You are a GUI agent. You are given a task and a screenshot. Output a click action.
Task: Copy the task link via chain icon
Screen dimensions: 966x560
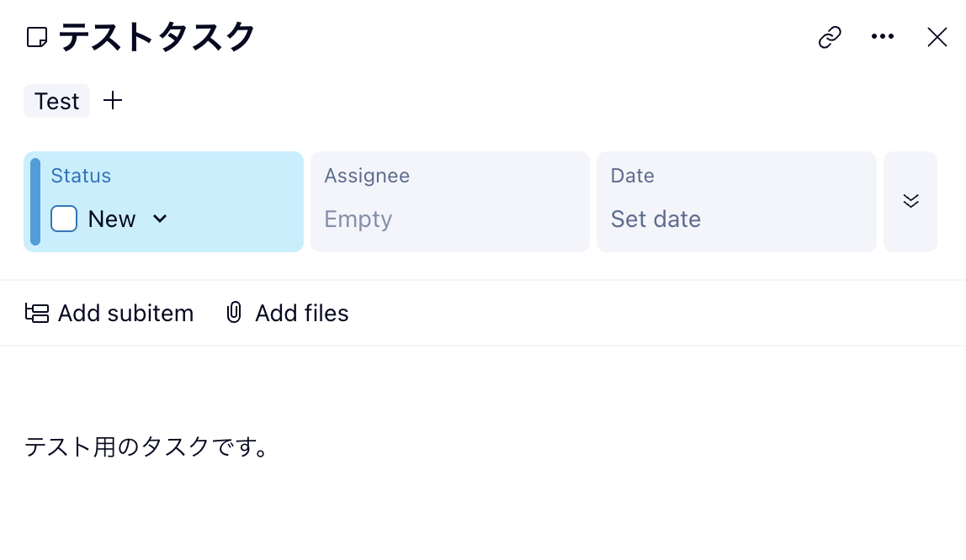pos(830,37)
